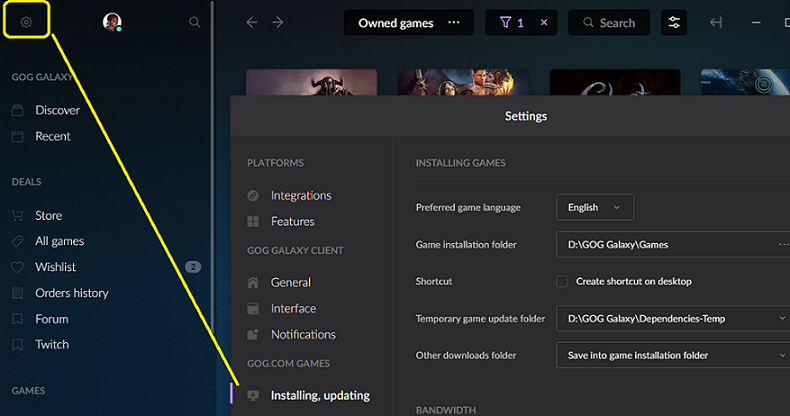Open All games in sidebar
790x416 pixels.
59,241
